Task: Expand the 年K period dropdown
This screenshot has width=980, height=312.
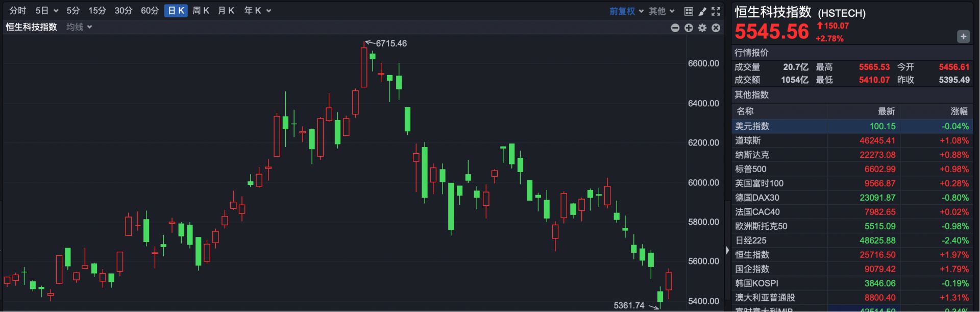Action: point(257,11)
